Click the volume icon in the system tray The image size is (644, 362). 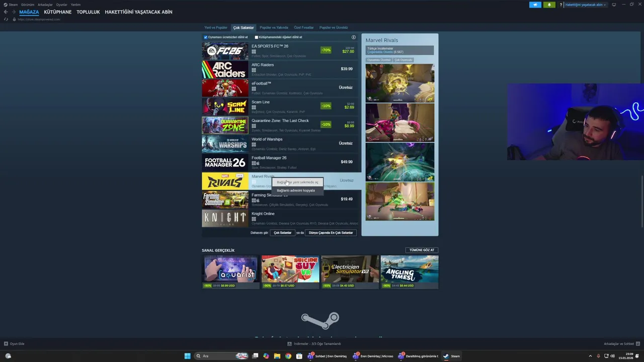612,356
